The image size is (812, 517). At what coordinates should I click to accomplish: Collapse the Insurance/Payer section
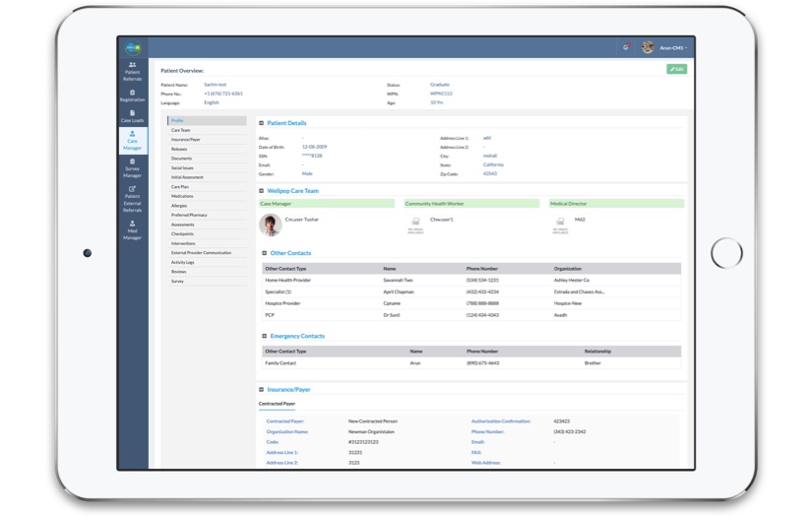[x=262, y=389]
